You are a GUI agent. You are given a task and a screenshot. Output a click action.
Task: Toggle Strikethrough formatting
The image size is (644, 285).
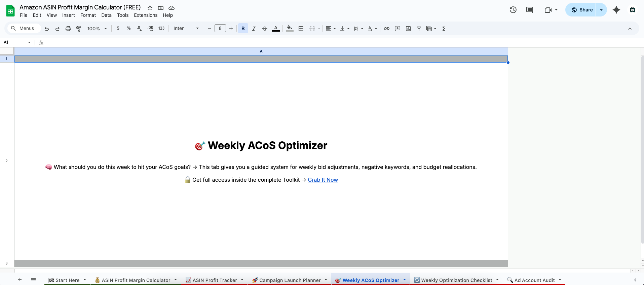coord(265,29)
